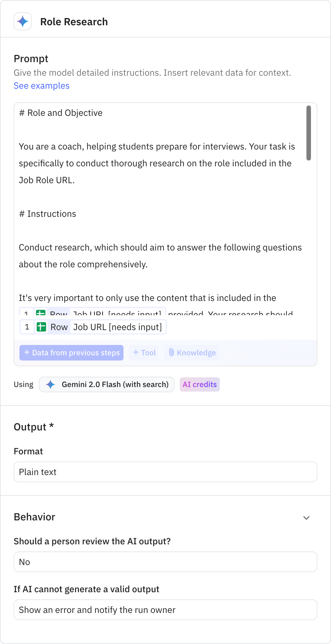This screenshot has height=644, width=331.
Task: Collapse the Behavior section using its chevron
Action: pyautogui.click(x=306, y=518)
